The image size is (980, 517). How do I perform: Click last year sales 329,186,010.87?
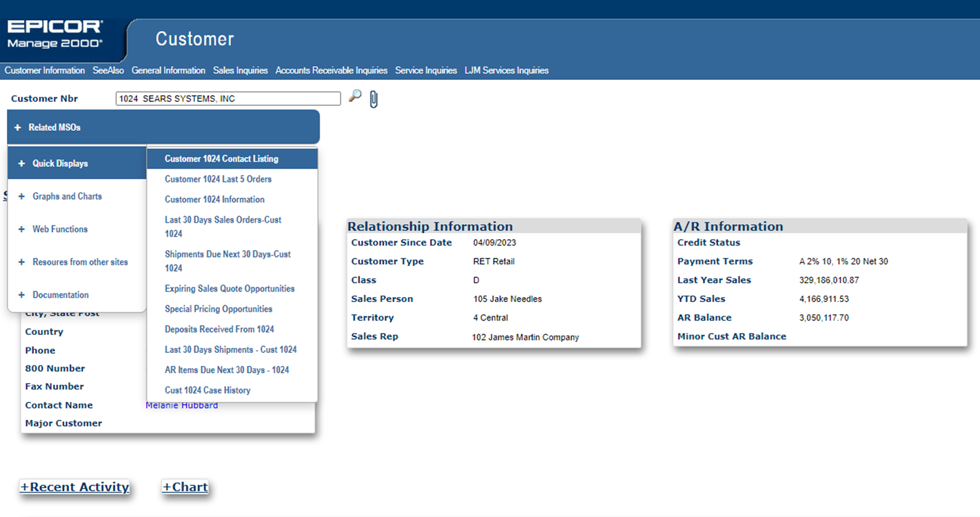click(x=829, y=281)
